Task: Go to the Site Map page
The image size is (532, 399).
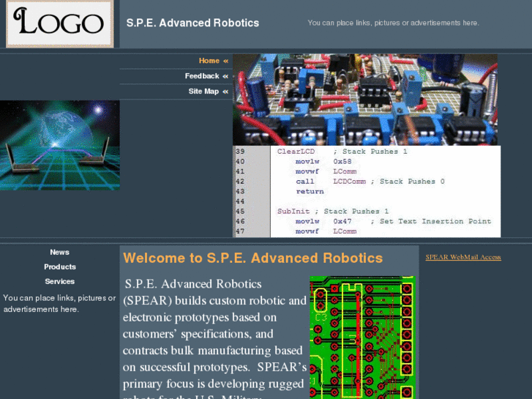Action: [x=203, y=92]
